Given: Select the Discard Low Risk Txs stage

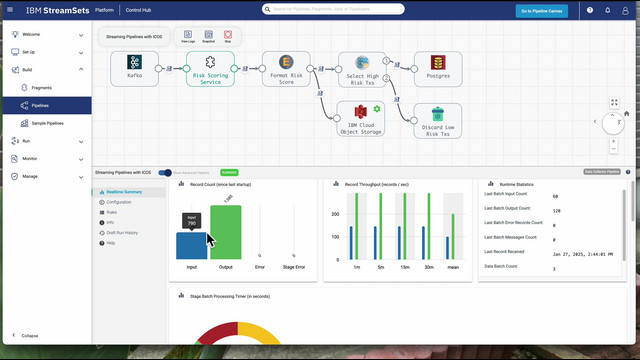Looking at the screenshot, I should click(438, 121).
